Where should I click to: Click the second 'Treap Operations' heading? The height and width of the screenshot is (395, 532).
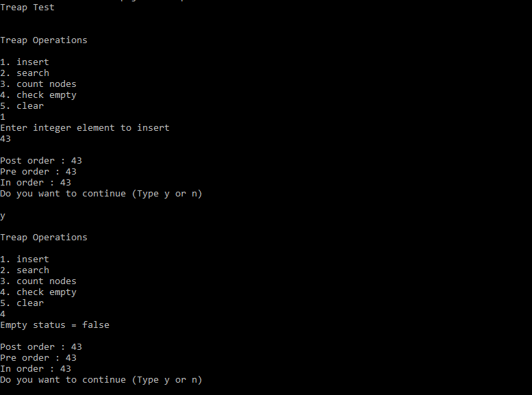coord(43,238)
